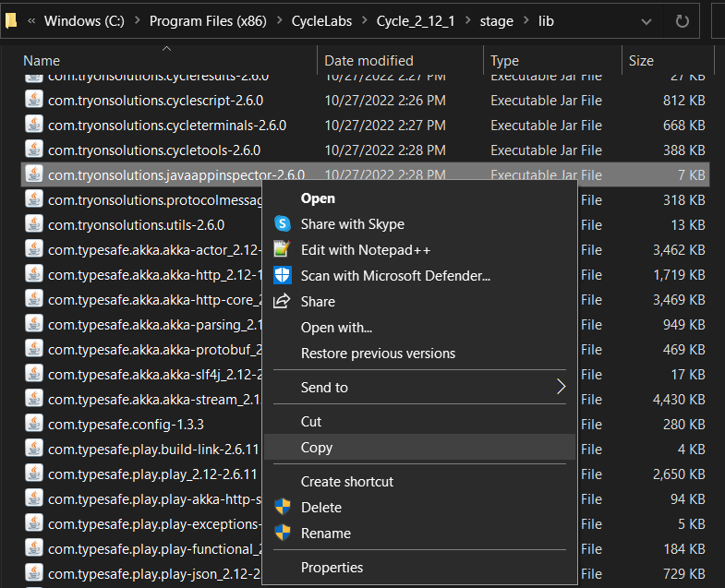Select file com.tryonsolutions.cyclescript-2.6.0

click(155, 101)
